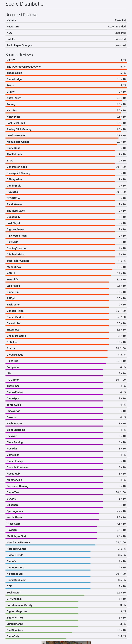The image size is (132, 644).
Task: Select the Xbox Tavern review
Action: tap(14, 98)
